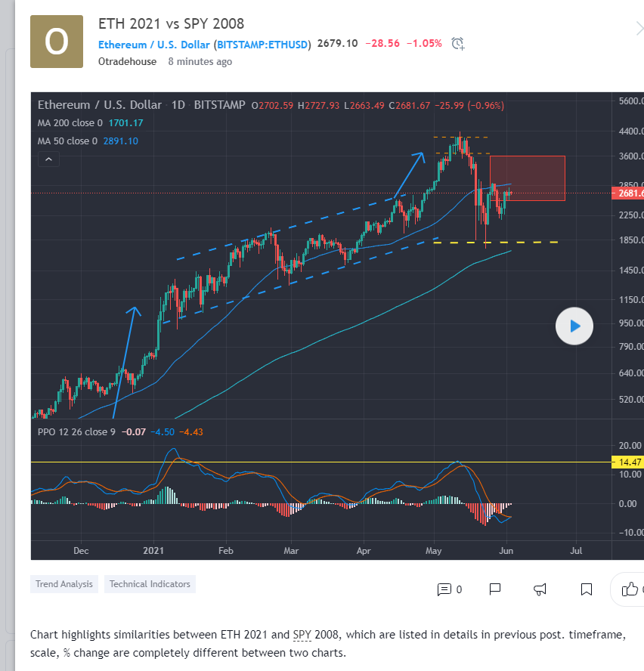Visit the Otradehouse author profile

[x=127, y=62]
